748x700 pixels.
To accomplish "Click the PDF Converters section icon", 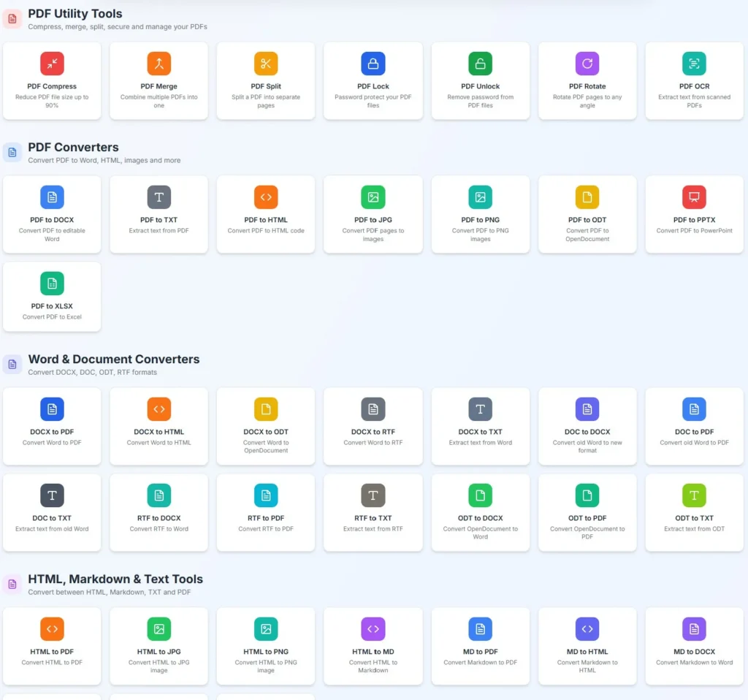I will [x=12, y=153].
